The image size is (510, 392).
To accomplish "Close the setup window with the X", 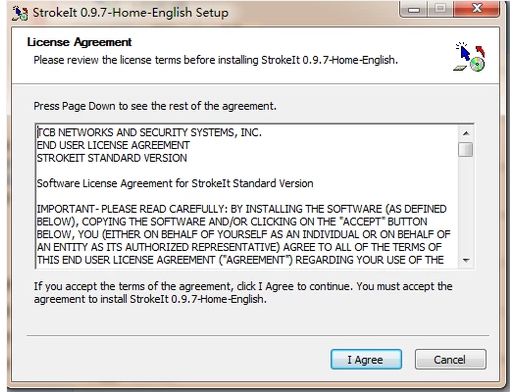I will 477,9.
